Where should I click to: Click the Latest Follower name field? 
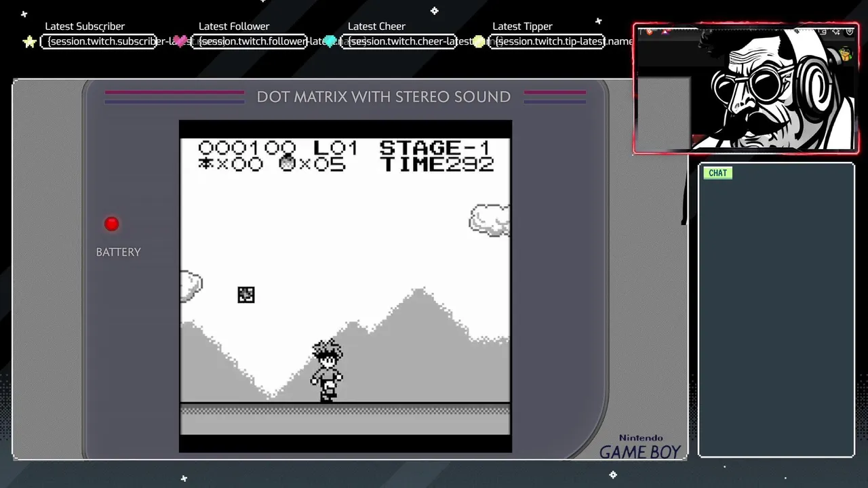tap(250, 41)
